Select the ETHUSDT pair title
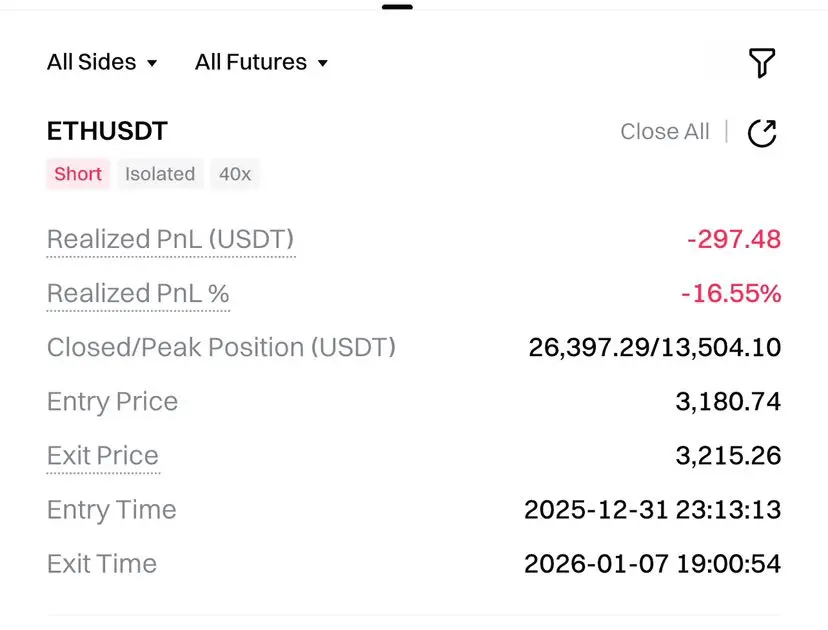This screenshot has height=630, width=828. click(x=107, y=131)
